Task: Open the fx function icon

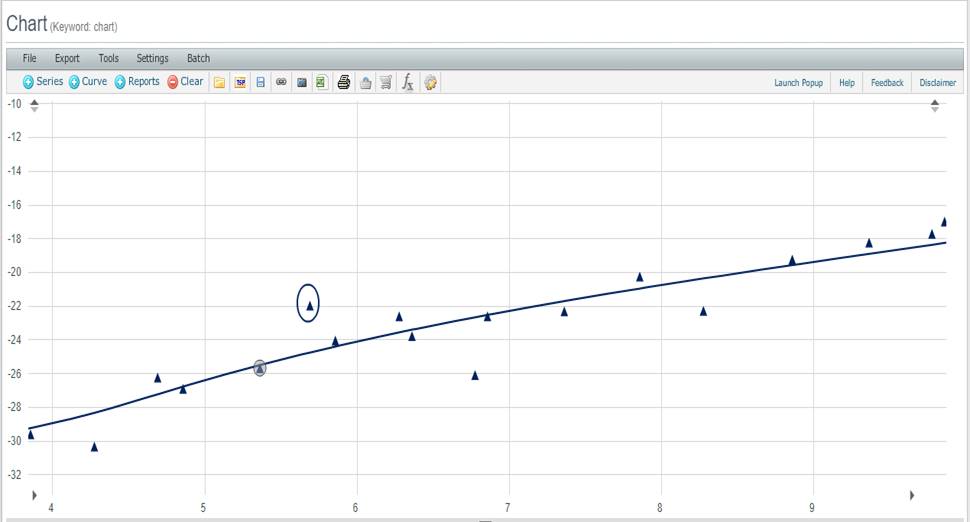Action: 408,83
